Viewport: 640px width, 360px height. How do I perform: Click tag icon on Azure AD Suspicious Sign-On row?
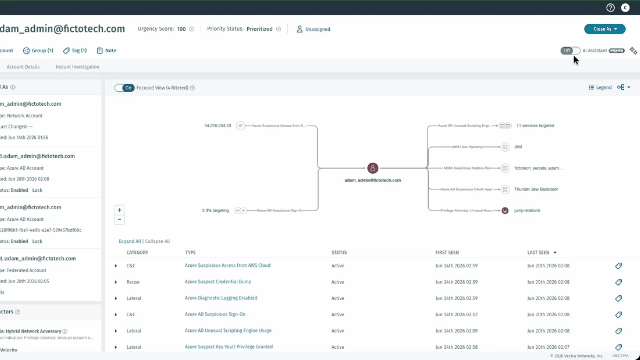click(x=618, y=315)
